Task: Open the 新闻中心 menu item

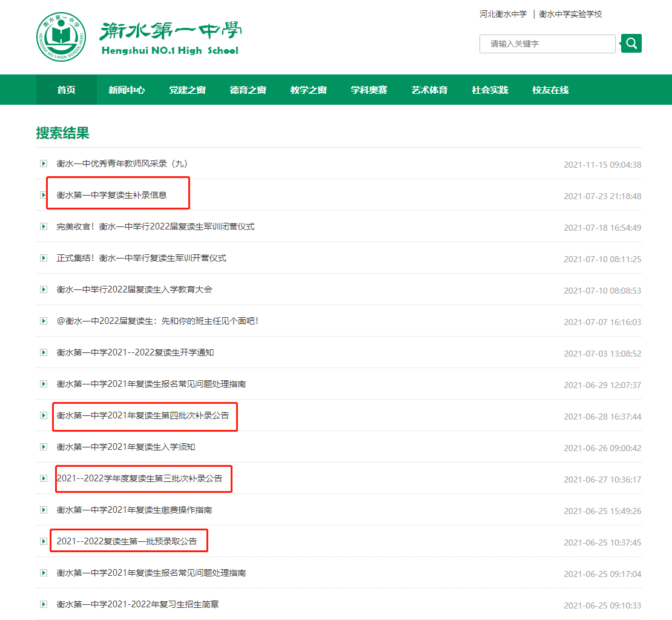Action: pos(126,90)
